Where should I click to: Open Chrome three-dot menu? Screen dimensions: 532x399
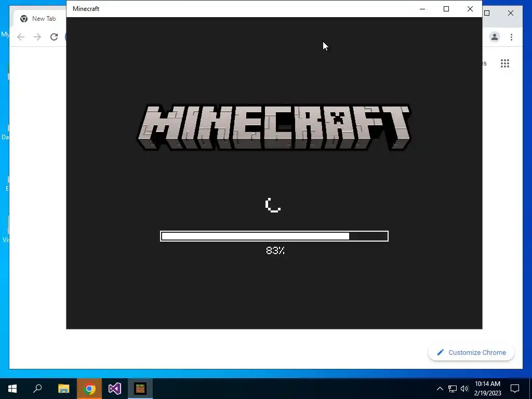(x=511, y=37)
